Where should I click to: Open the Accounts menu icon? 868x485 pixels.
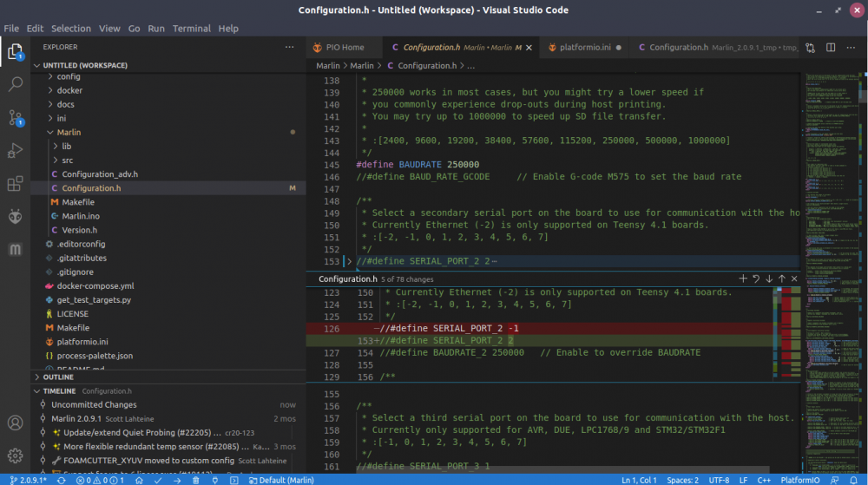15,423
